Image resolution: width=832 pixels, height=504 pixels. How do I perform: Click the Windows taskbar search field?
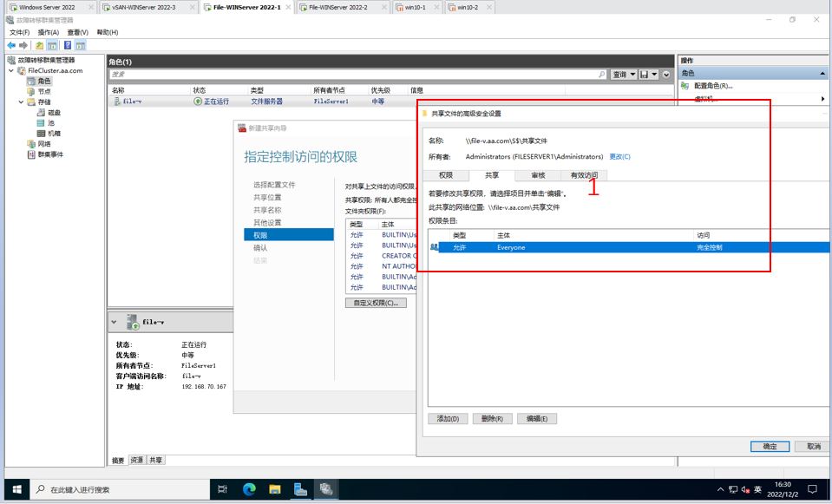(87, 488)
